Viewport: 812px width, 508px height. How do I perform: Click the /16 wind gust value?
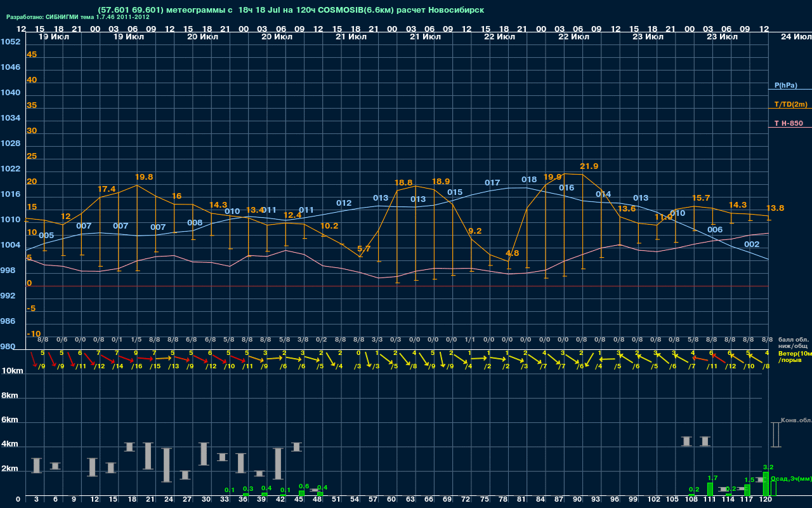(x=137, y=366)
